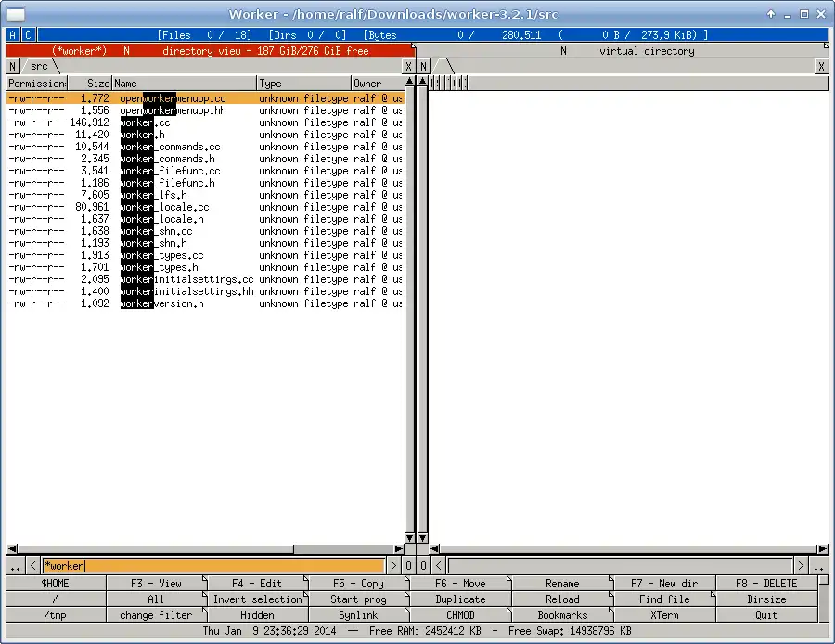Screen dimensions: 835x644
Task: Click right panel vertical scroll down arrow
Action: pos(423,537)
